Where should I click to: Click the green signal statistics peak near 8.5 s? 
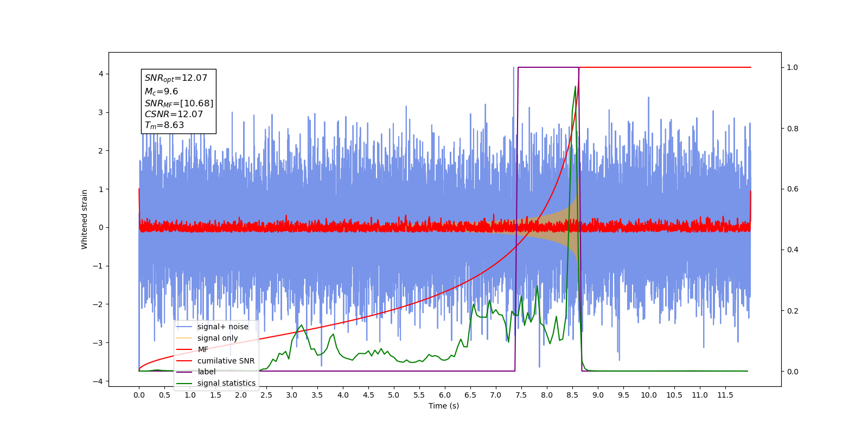coord(575,87)
